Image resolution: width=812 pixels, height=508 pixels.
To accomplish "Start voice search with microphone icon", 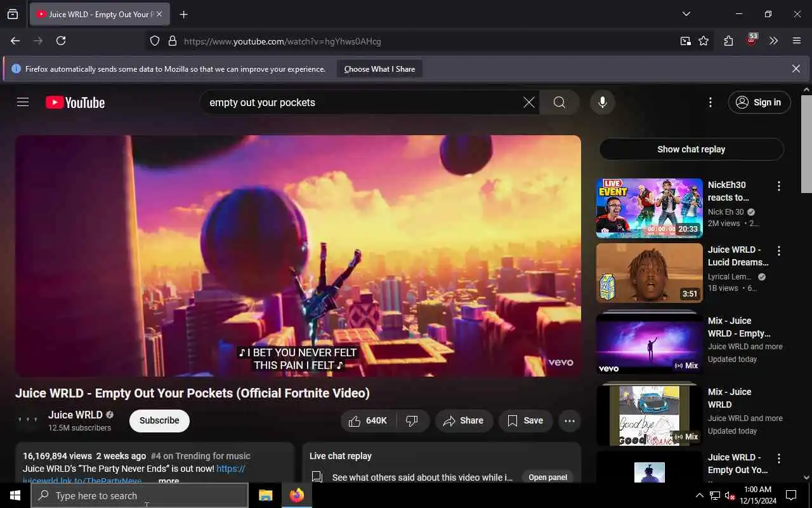I will pyautogui.click(x=603, y=102).
